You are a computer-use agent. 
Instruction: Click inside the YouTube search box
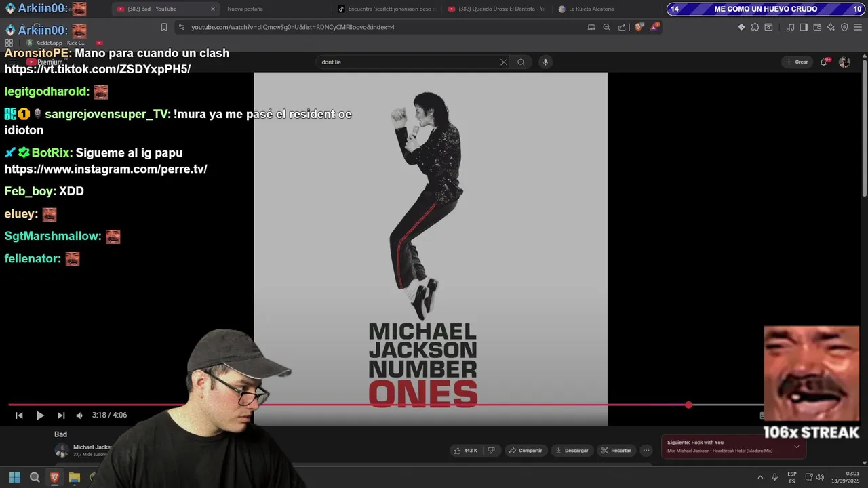(407, 62)
